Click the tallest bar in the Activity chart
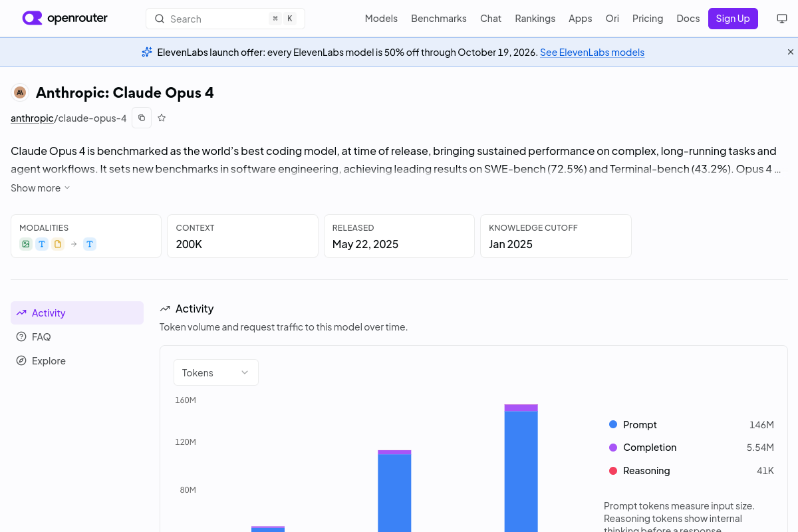The image size is (798, 532). click(x=521, y=468)
